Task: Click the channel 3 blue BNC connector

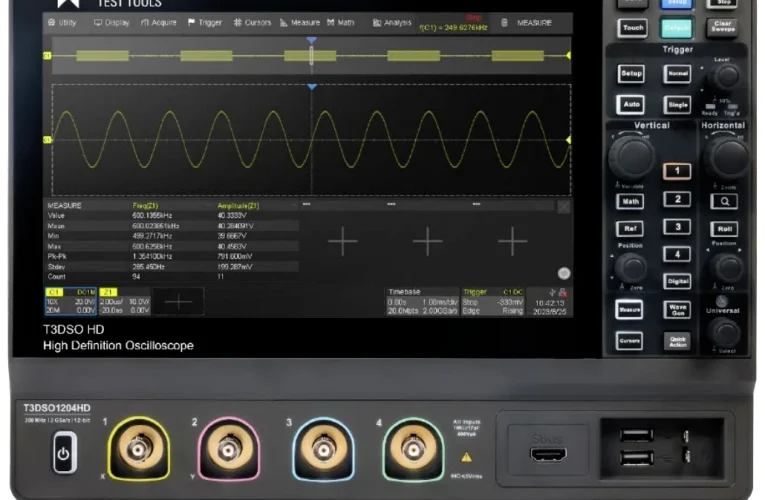Action: coord(323,449)
